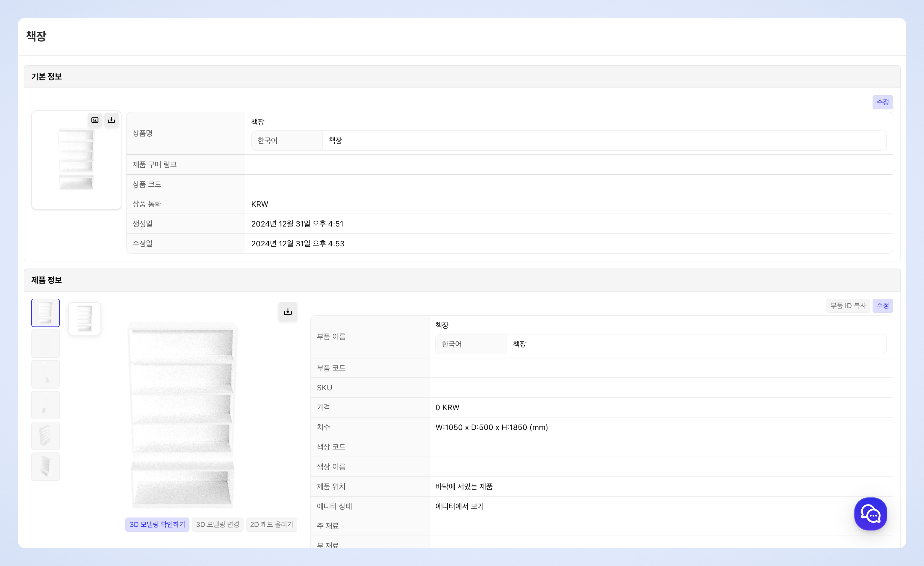The image size is (924, 566).
Task: Select the third side-view thumbnail
Action: pos(46,374)
